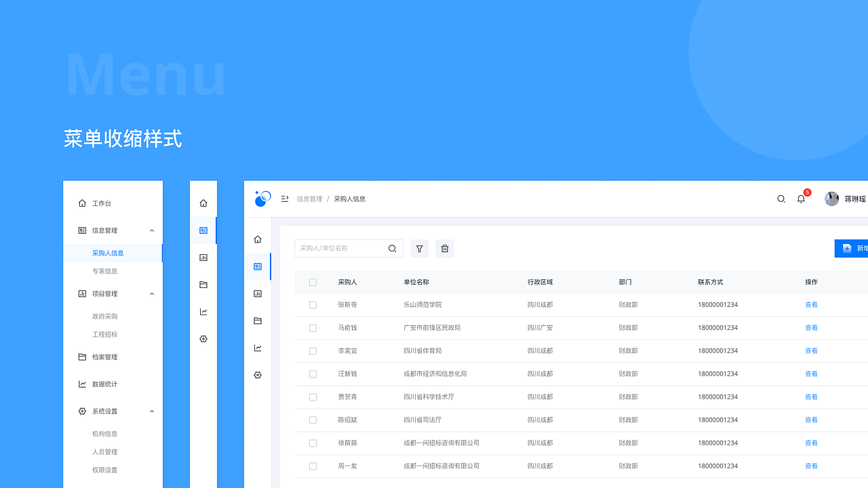Click 单位名称 column header
This screenshot has height=488, width=868.
[x=416, y=282]
